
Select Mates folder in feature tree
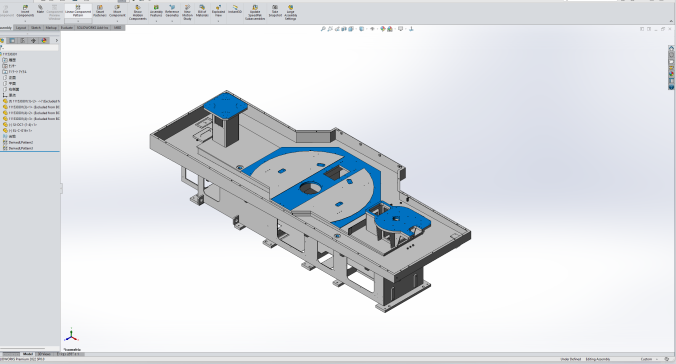click(x=9, y=136)
